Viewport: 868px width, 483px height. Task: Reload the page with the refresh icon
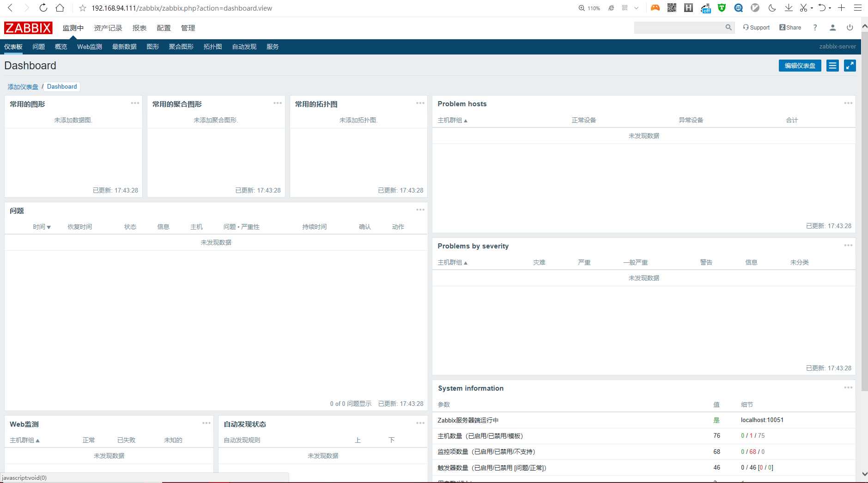point(43,8)
